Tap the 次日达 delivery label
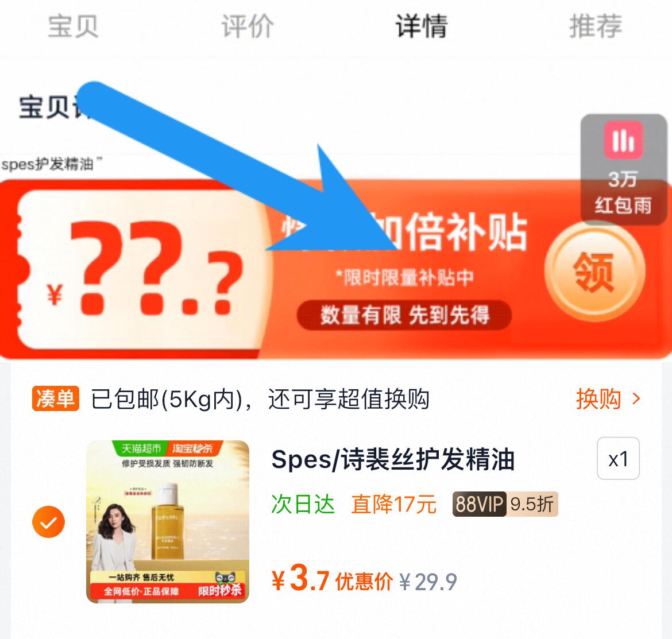 tap(303, 504)
